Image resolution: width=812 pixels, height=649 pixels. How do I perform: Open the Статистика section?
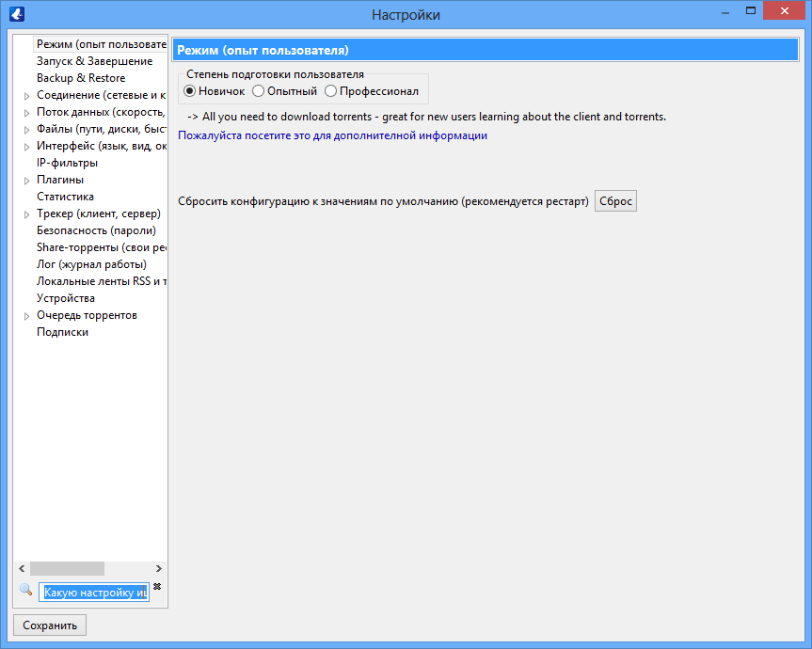pyautogui.click(x=65, y=197)
